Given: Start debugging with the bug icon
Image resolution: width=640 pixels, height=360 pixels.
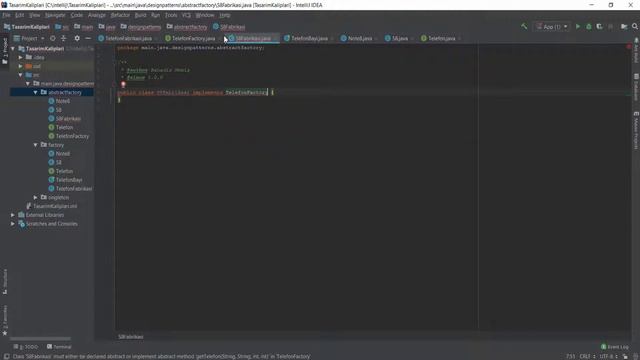Looking at the screenshot, I should tap(589, 27).
